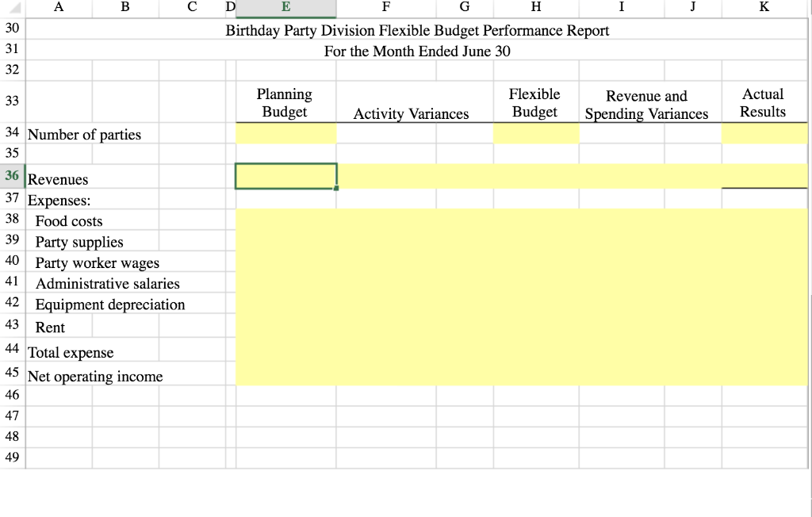Select column G header

(x=465, y=8)
